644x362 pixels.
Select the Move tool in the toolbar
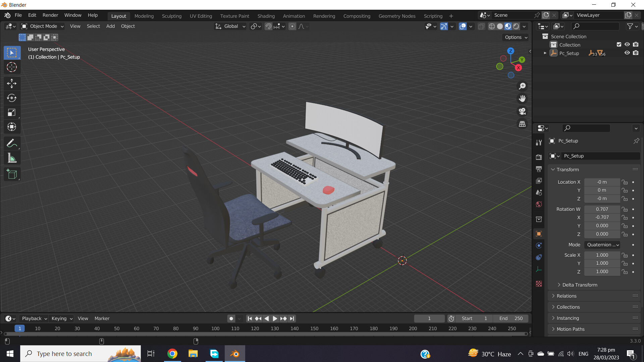coord(12,83)
